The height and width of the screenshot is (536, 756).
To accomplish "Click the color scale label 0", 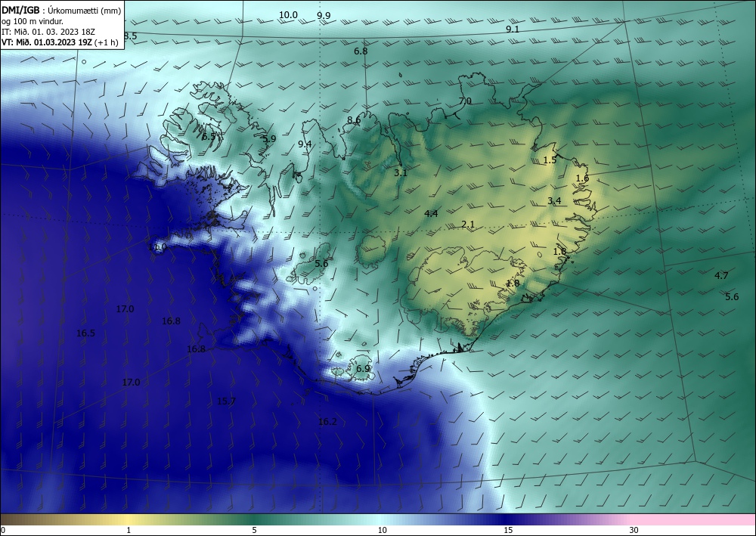I will [x=3, y=530].
